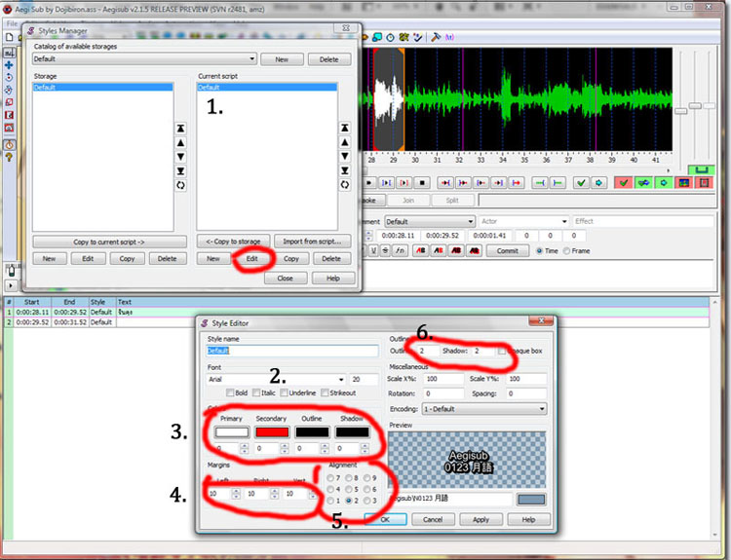The height and width of the screenshot is (560, 731).
Task: Click Edit under Current script list
Action: click(252, 258)
